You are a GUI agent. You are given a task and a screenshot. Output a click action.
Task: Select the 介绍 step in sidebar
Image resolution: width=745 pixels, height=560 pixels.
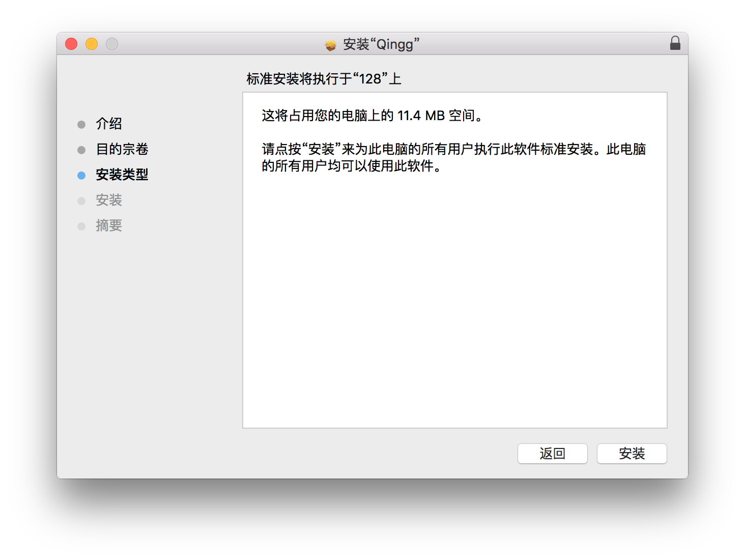tap(109, 124)
